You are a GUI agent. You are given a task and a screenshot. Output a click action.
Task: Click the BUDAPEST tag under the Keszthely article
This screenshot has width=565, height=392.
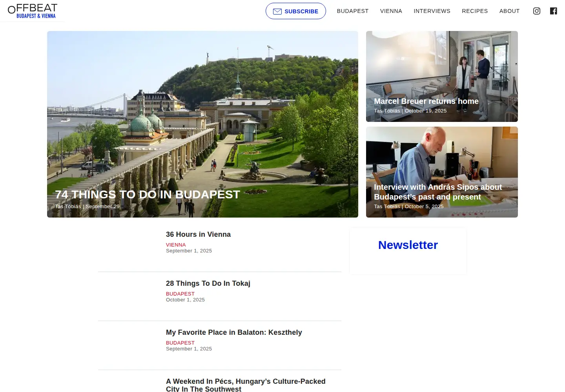pos(180,343)
